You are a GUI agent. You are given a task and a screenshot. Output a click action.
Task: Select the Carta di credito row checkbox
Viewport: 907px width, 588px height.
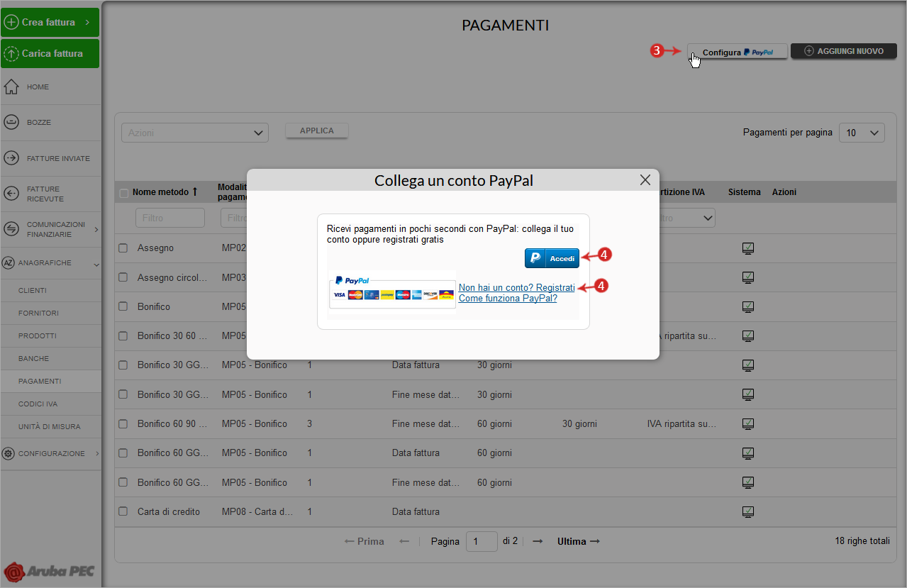pyautogui.click(x=123, y=511)
